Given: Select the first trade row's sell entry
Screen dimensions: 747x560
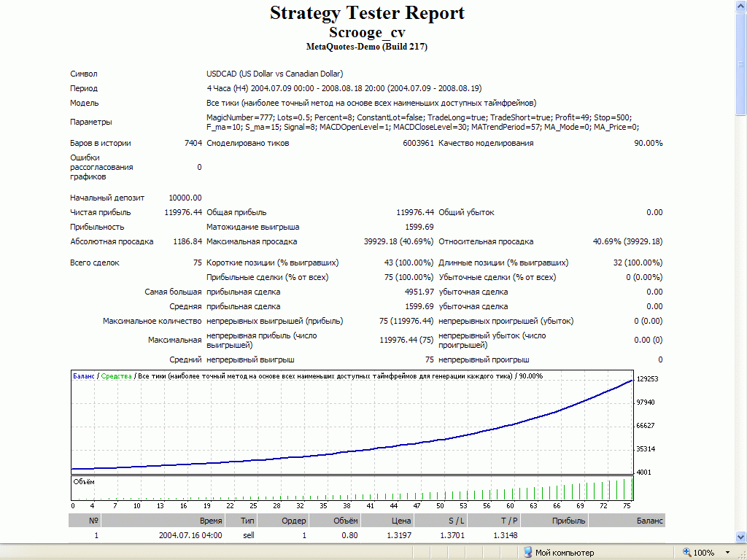Looking at the screenshot, I should click(248, 535).
